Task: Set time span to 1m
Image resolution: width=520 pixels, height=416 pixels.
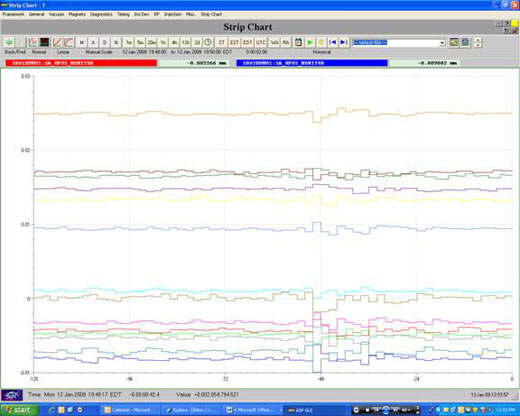Action: click(129, 42)
